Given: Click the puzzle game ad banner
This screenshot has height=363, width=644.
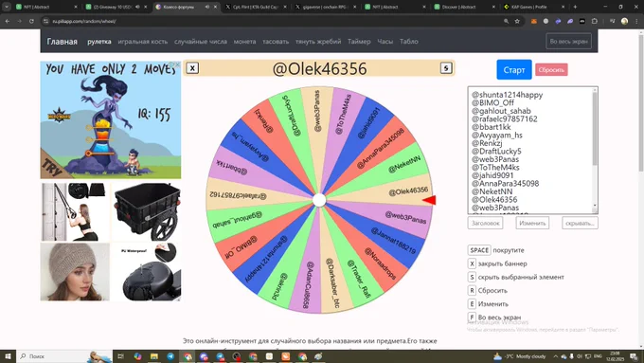Looking at the screenshot, I should click(111, 119).
